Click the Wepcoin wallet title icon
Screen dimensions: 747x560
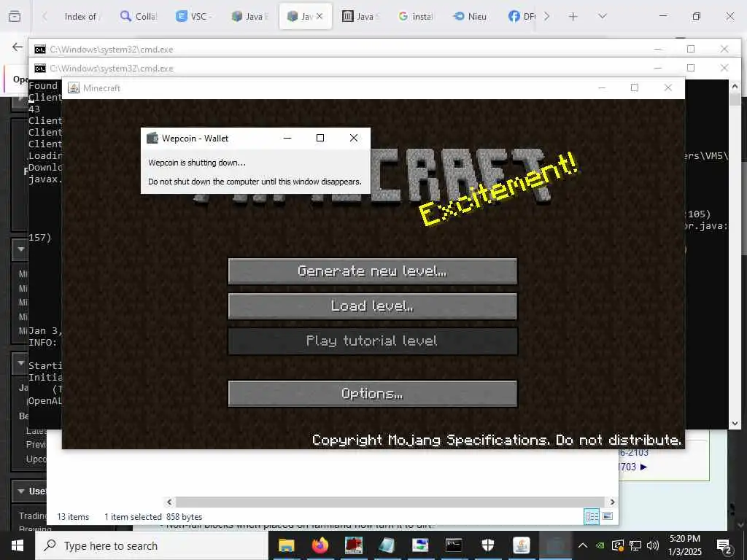152,138
